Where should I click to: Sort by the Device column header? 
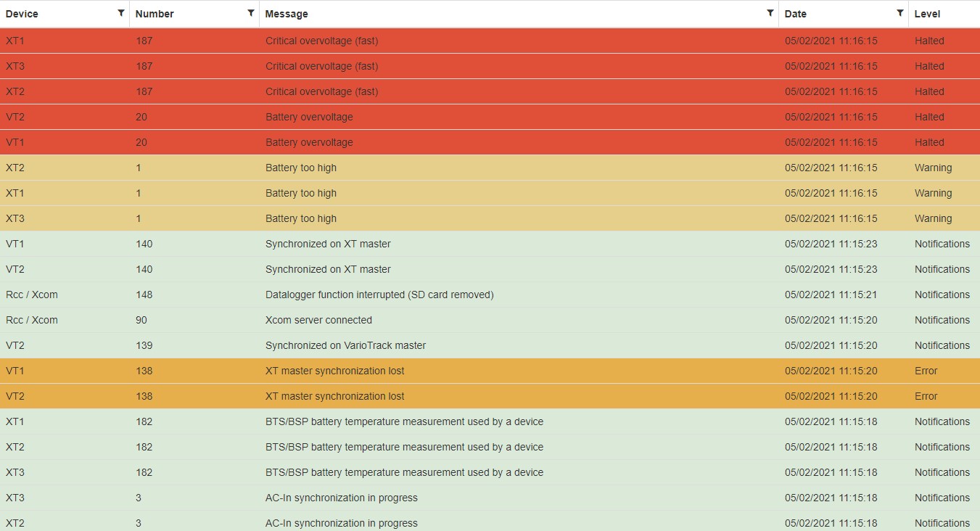(22, 14)
